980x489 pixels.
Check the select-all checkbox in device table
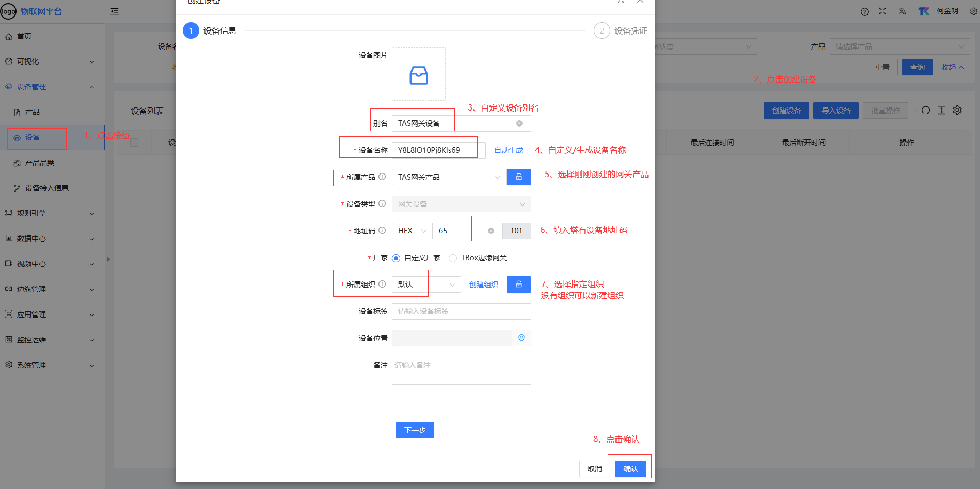coord(134,143)
